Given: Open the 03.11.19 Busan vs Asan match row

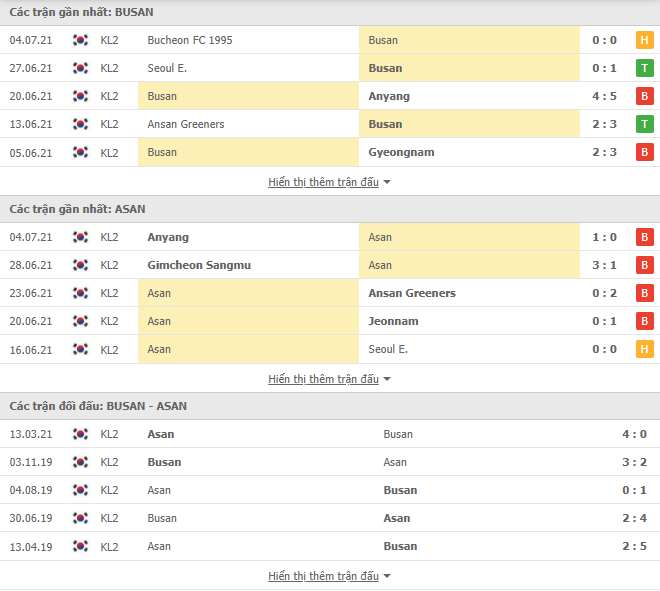Looking at the screenshot, I should pyautogui.click(x=330, y=462).
